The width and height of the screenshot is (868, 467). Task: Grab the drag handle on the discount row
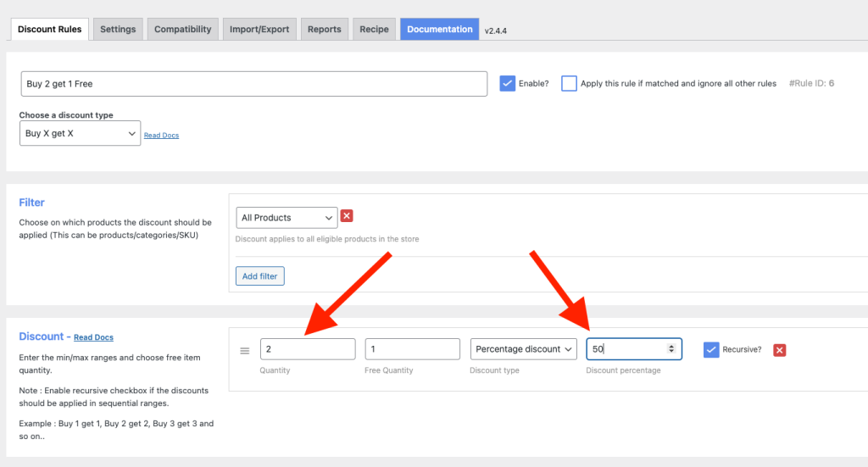(x=245, y=350)
